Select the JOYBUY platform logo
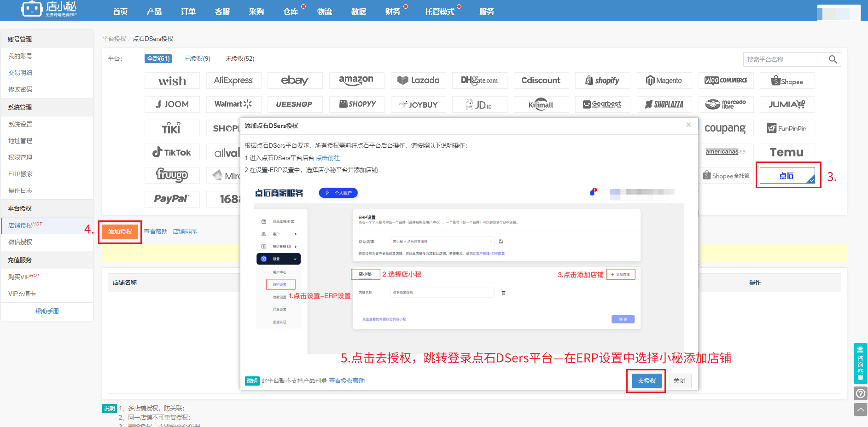 pos(418,104)
